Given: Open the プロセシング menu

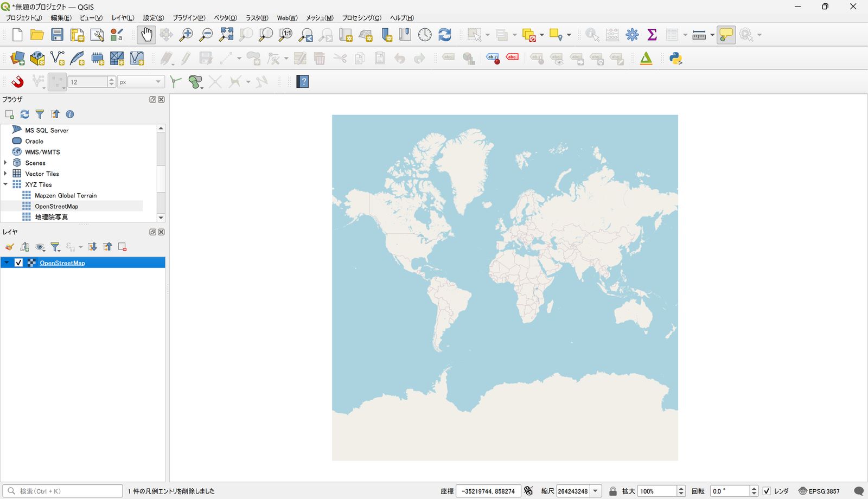Looking at the screenshot, I should pyautogui.click(x=361, y=18).
